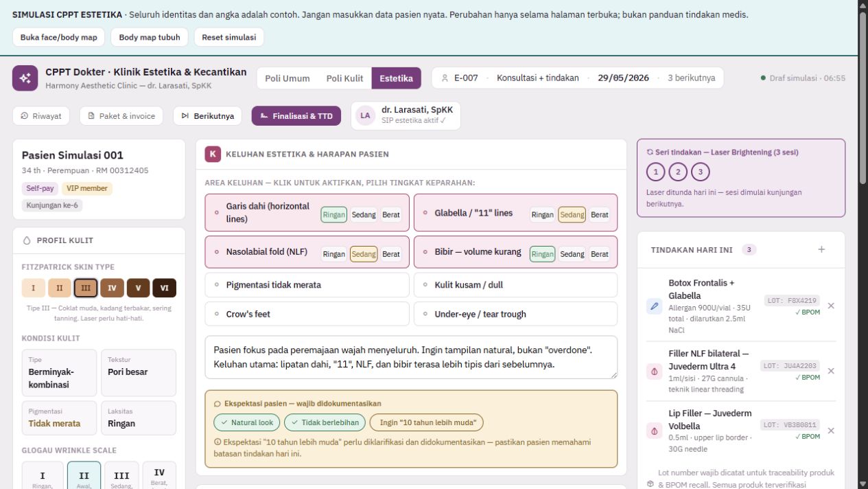Click the pen icon beside Botox Frontalis
Screen dimensions: 868x489
pyautogui.click(x=654, y=306)
